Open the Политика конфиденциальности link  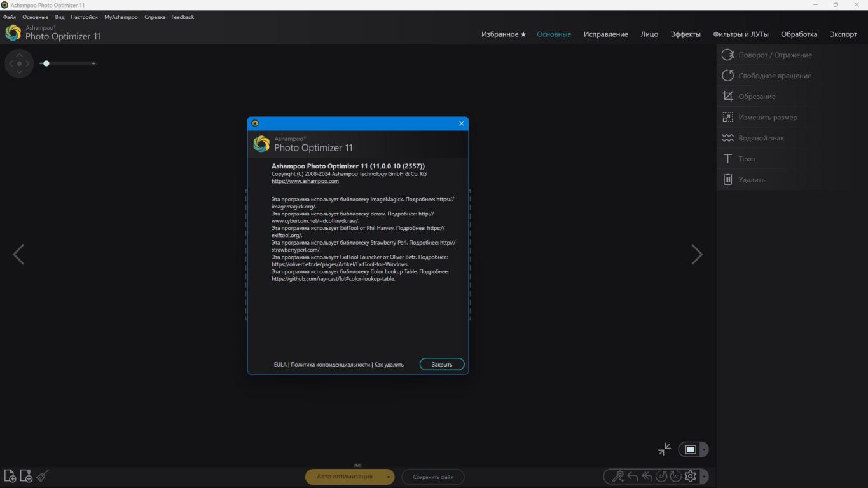tap(330, 365)
